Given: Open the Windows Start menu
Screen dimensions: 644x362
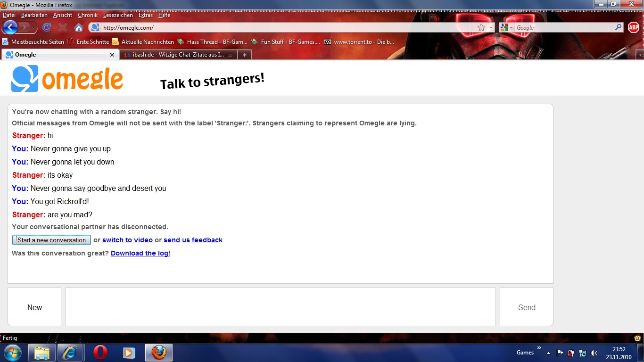Looking at the screenshot, I should pyautogui.click(x=12, y=352).
